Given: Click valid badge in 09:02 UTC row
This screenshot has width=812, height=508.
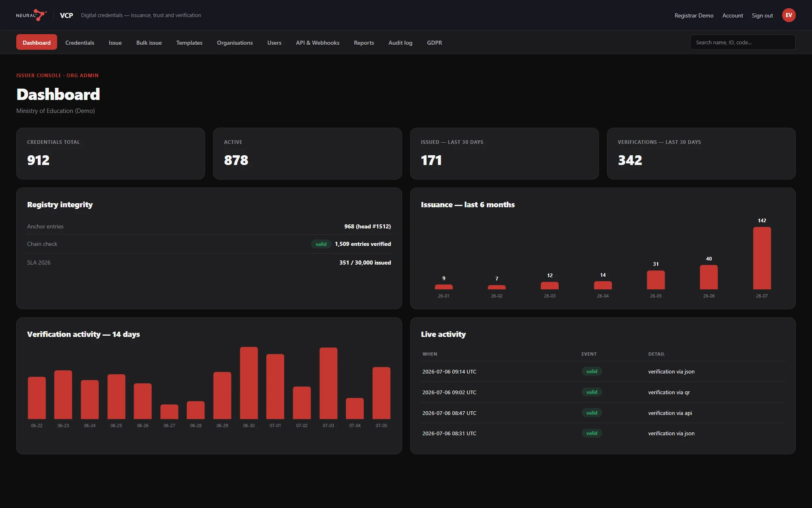Looking at the screenshot, I should click(x=592, y=392).
